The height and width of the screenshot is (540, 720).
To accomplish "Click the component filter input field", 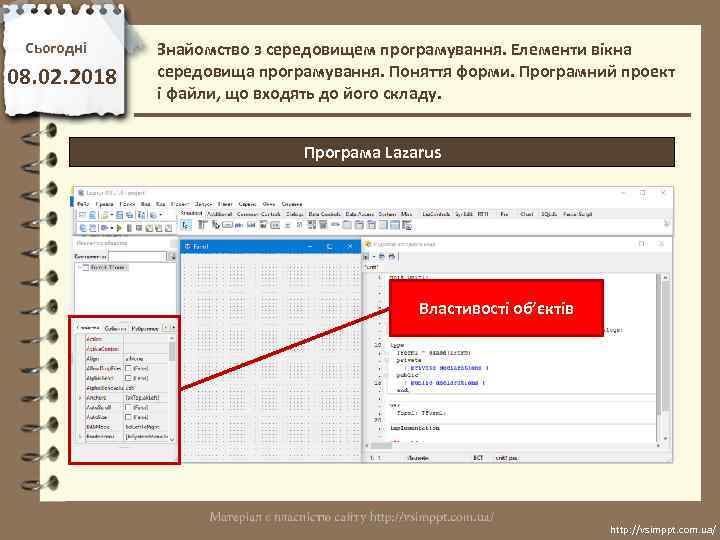I will point(137,257).
